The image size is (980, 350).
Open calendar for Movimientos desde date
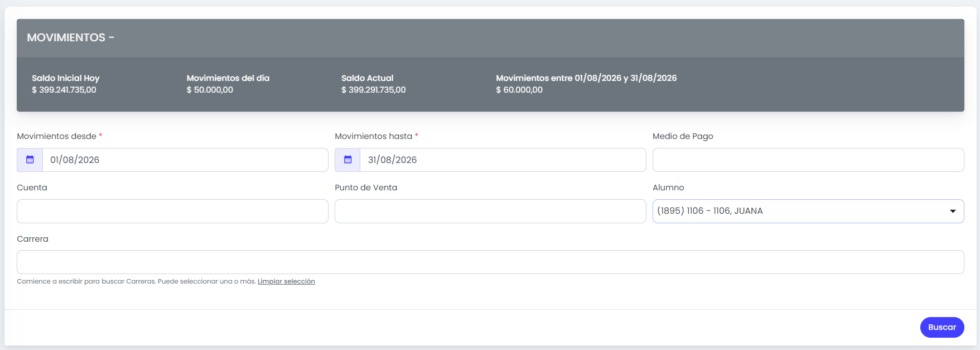pos(30,160)
